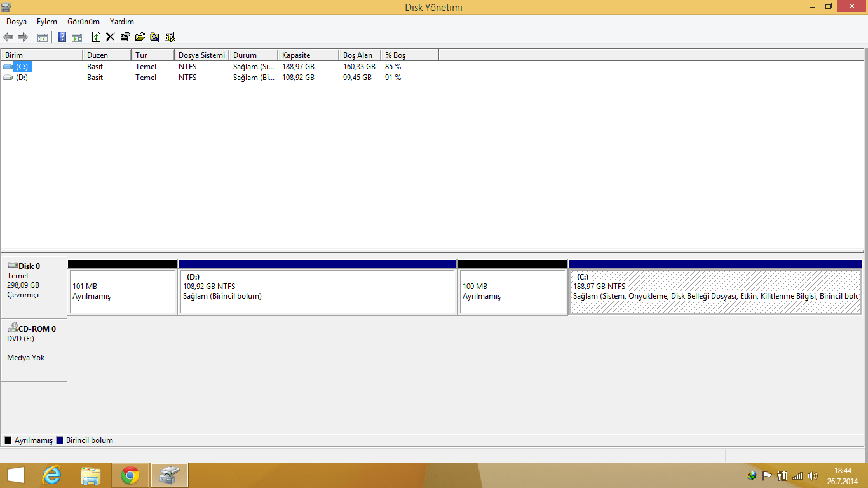Sort by the % Boş column header

410,55
